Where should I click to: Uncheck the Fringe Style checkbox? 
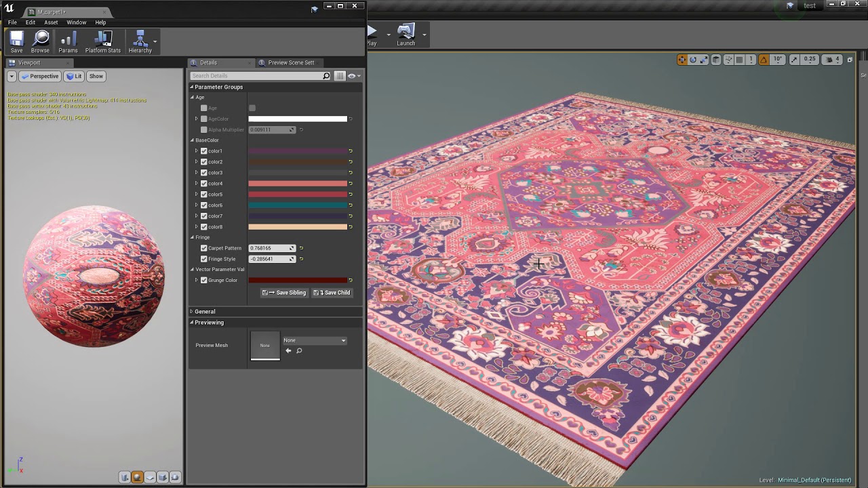[203, 259]
